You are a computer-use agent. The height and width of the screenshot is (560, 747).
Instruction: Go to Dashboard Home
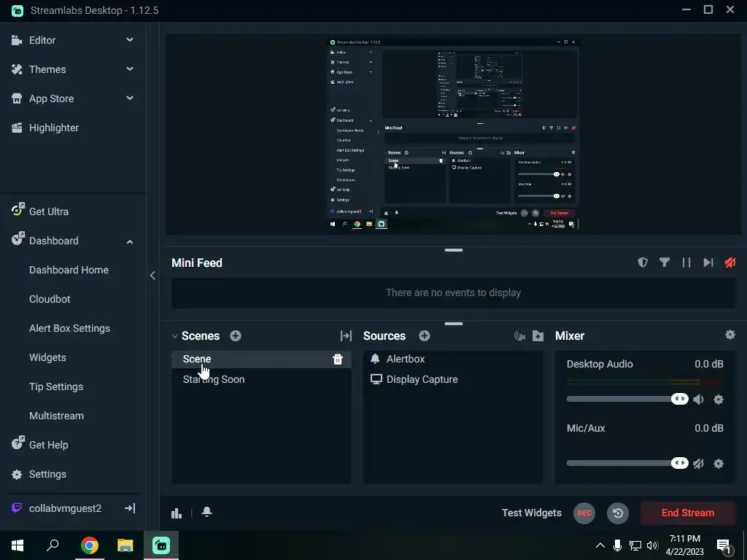coord(69,270)
